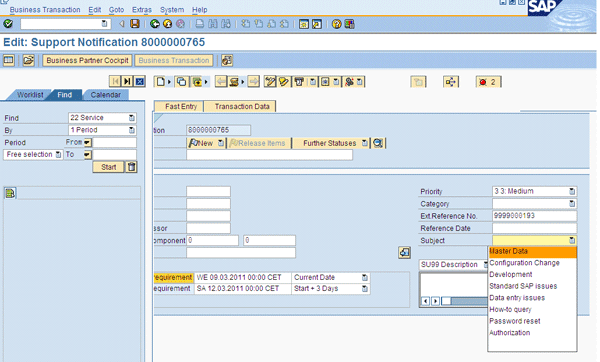
Task: Open the Period From date picker arrow
Action: click(x=88, y=142)
